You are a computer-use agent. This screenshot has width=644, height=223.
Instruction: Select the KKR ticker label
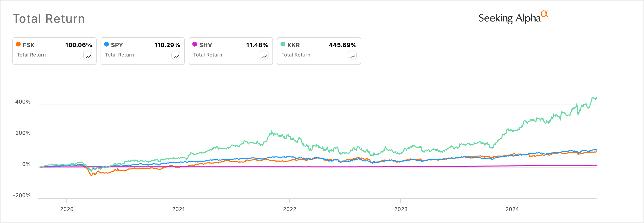[x=294, y=45]
